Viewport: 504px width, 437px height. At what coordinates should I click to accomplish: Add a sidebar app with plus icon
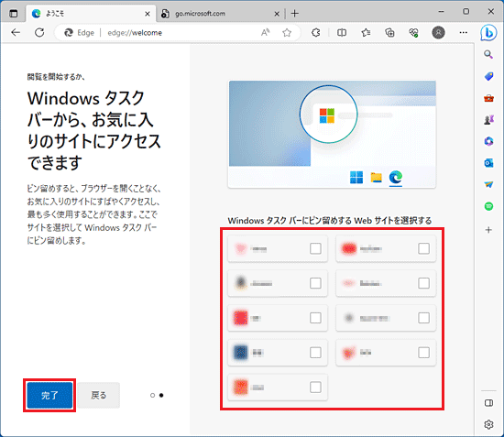488,230
